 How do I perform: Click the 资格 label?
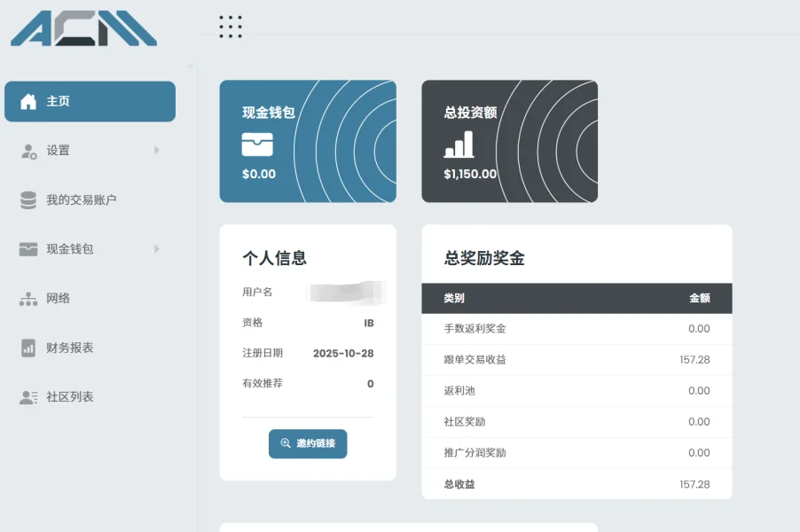click(252, 323)
